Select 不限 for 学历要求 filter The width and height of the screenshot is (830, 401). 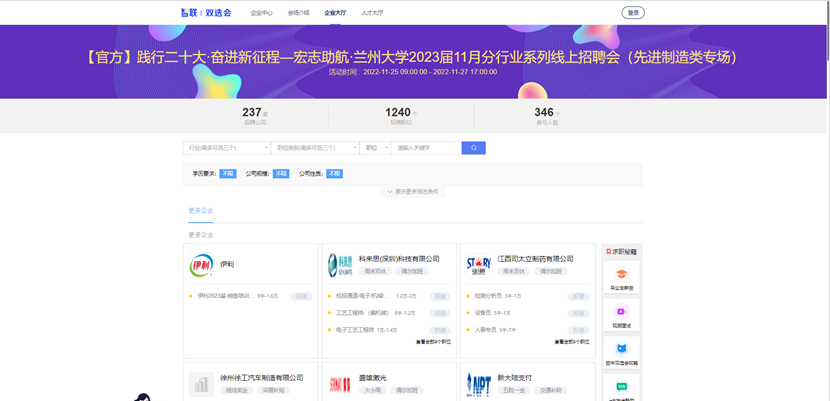(228, 174)
